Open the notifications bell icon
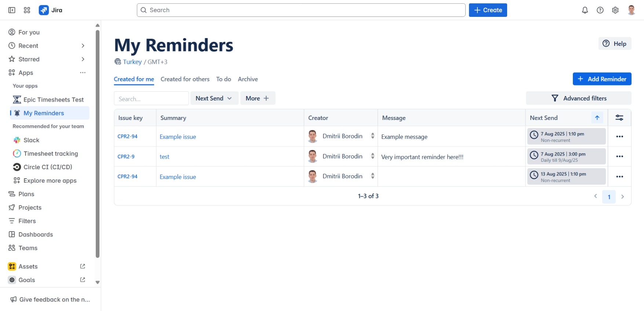644x311 pixels. coord(585,10)
